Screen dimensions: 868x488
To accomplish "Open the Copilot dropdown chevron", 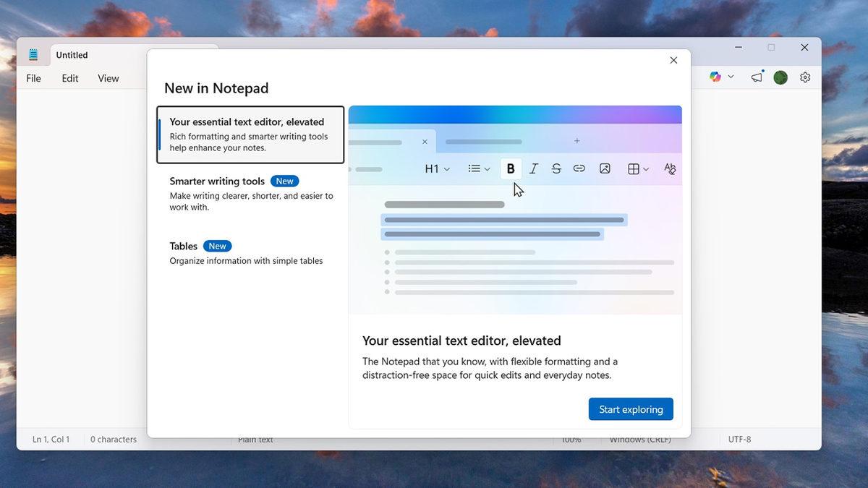I will (x=730, y=77).
